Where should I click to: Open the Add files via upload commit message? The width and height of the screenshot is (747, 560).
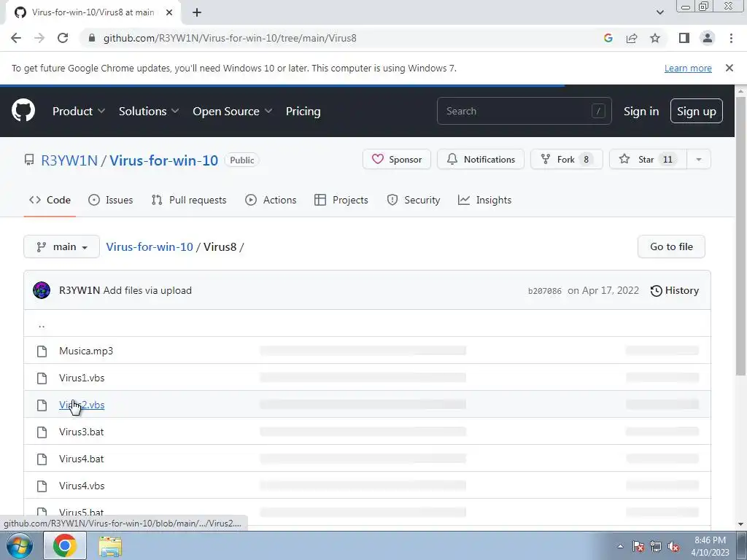pyautogui.click(x=147, y=290)
